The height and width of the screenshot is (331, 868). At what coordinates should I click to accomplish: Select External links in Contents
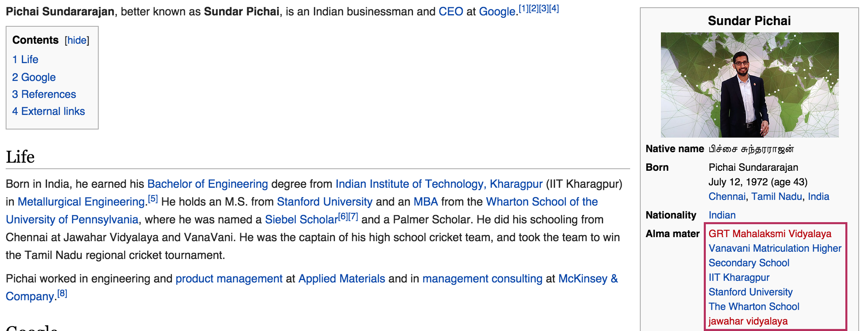pos(49,111)
